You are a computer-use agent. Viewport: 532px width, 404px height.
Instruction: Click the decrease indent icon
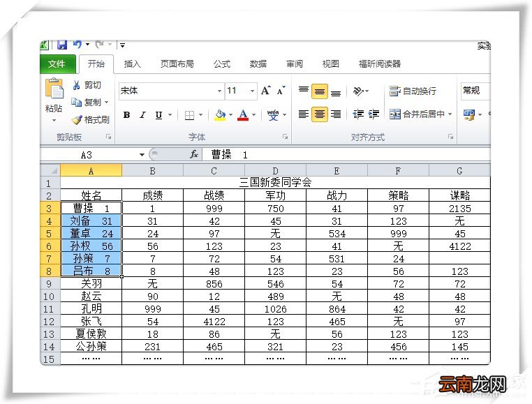coord(358,114)
